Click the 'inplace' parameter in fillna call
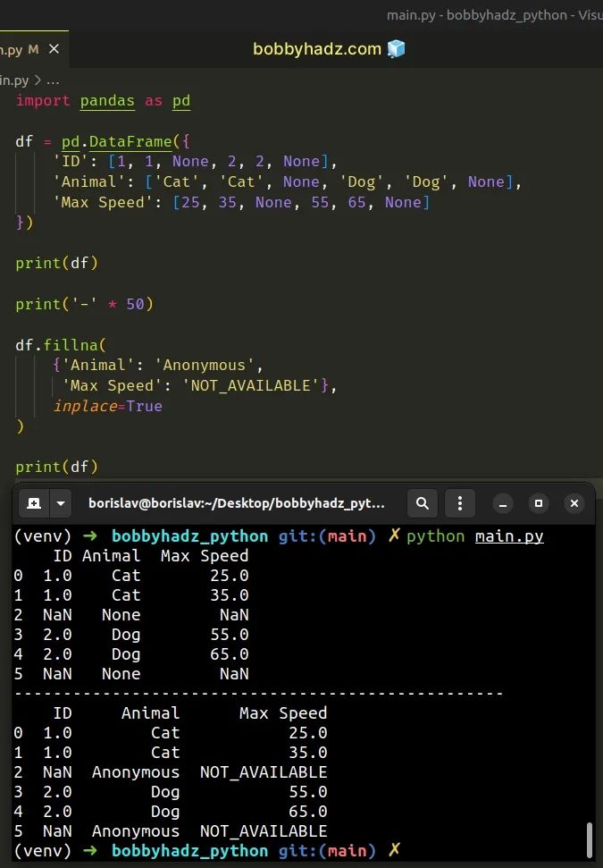This screenshot has width=603, height=868. point(85,407)
